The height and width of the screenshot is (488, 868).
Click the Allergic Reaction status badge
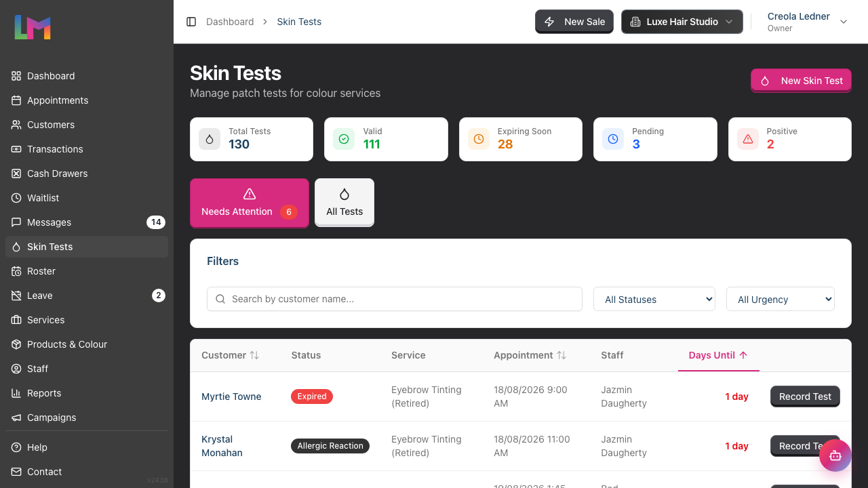point(330,446)
